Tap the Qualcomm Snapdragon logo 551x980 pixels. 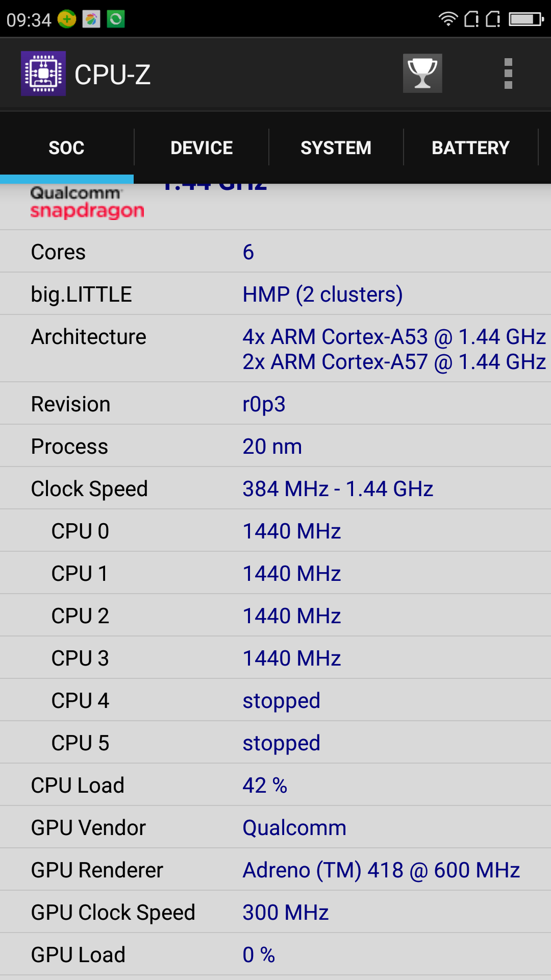(87, 203)
